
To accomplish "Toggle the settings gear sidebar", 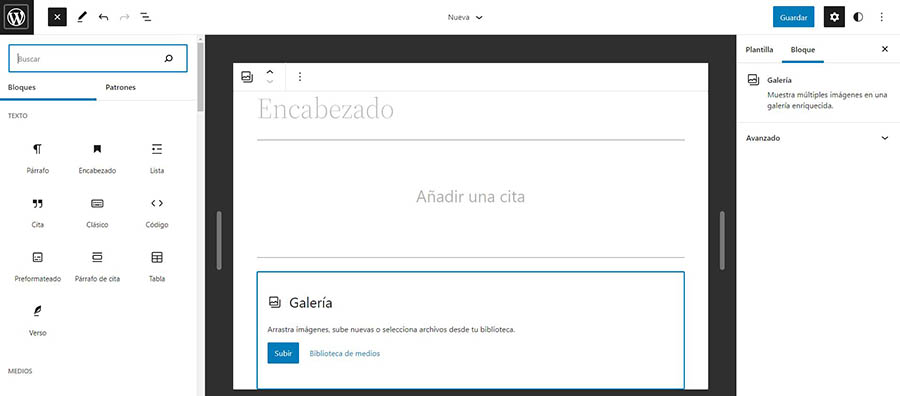I will pyautogui.click(x=835, y=17).
